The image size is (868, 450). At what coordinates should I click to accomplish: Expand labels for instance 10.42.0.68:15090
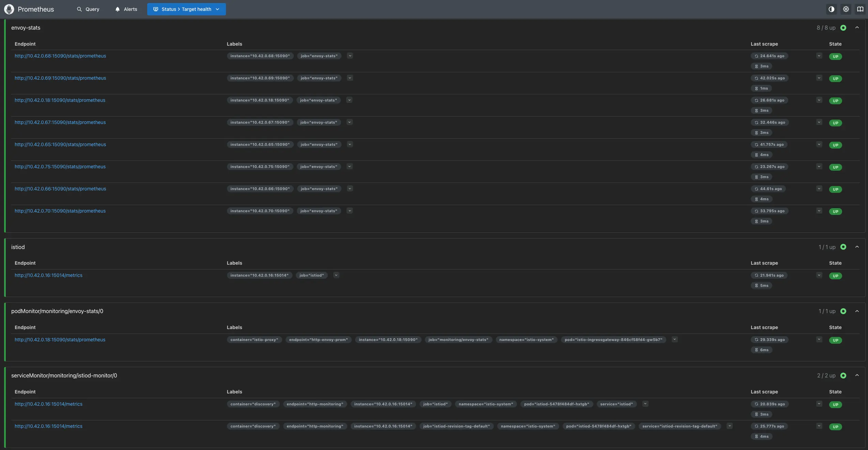(350, 56)
